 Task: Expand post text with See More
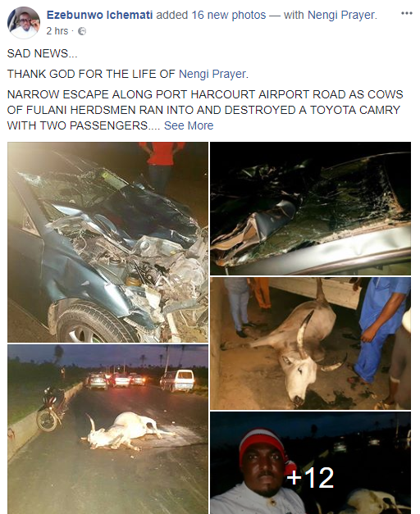pyautogui.click(x=189, y=125)
